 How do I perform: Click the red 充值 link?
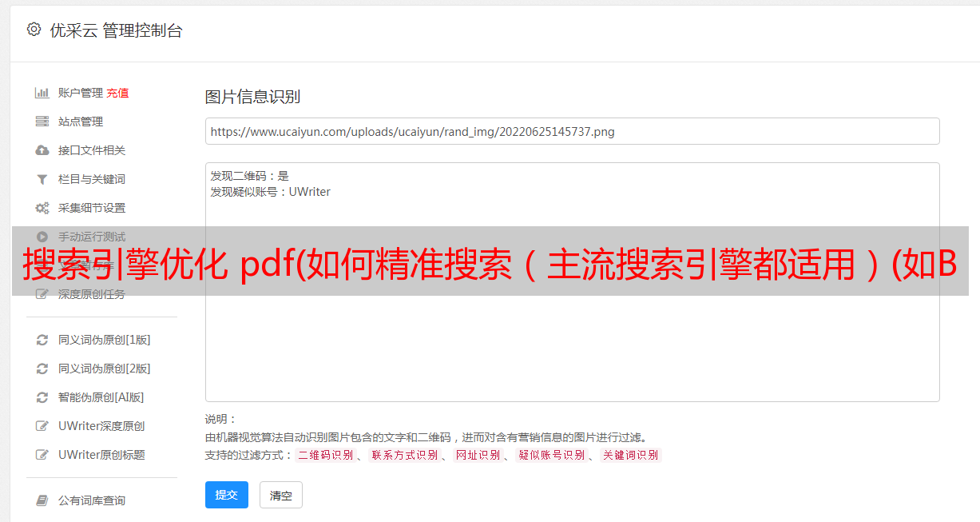pos(117,93)
